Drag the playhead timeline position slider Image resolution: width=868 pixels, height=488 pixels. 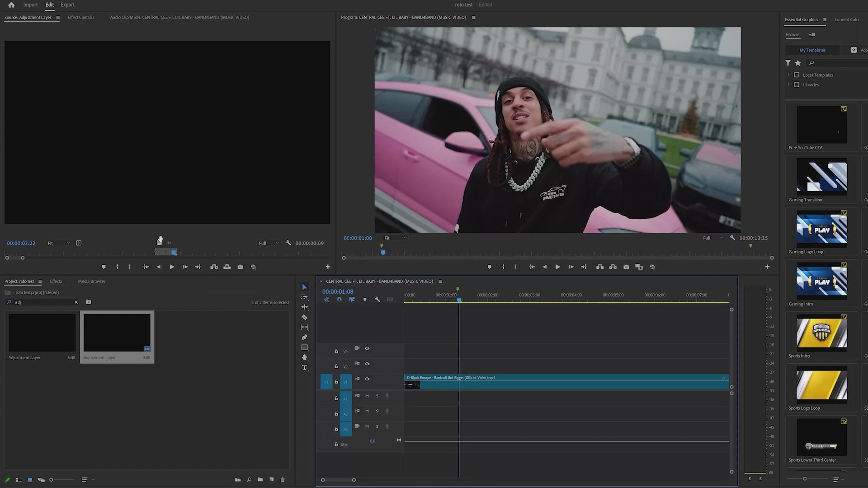click(x=459, y=300)
